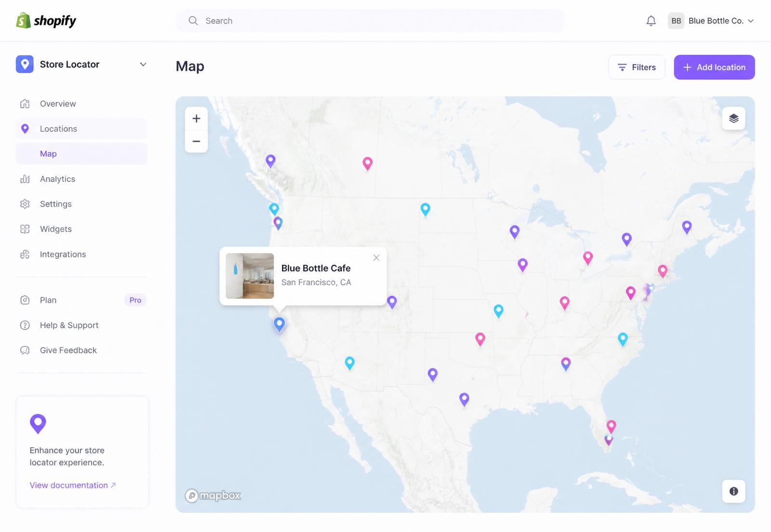Open Analytics in the sidebar
771x532 pixels.
pos(81,179)
